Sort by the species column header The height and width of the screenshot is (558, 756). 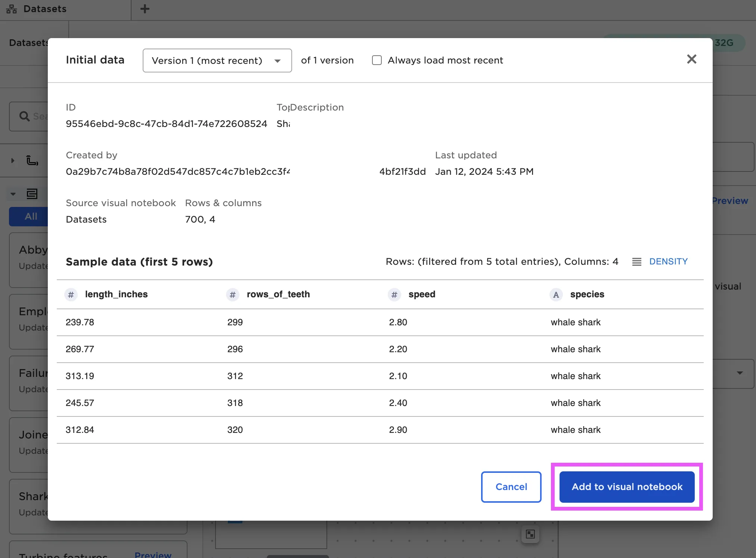coord(587,294)
